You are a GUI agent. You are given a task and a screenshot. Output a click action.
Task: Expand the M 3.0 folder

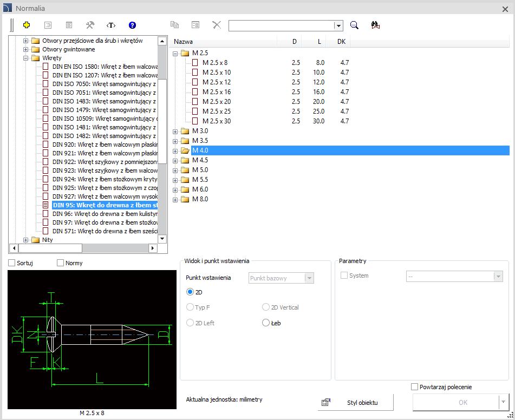point(175,132)
